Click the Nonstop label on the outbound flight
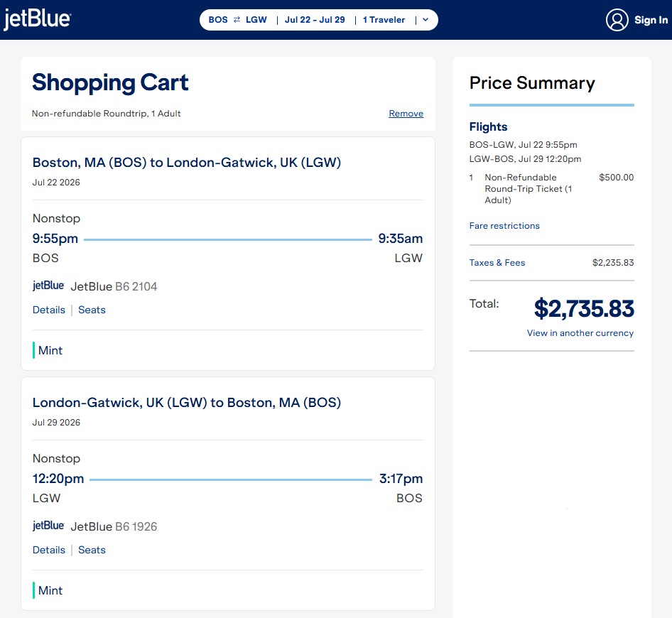The height and width of the screenshot is (618, 672). pyautogui.click(x=57, y=219)
